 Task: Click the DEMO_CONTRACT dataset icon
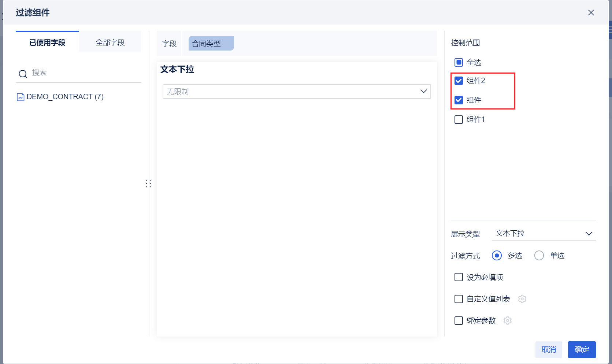[21, 97]
